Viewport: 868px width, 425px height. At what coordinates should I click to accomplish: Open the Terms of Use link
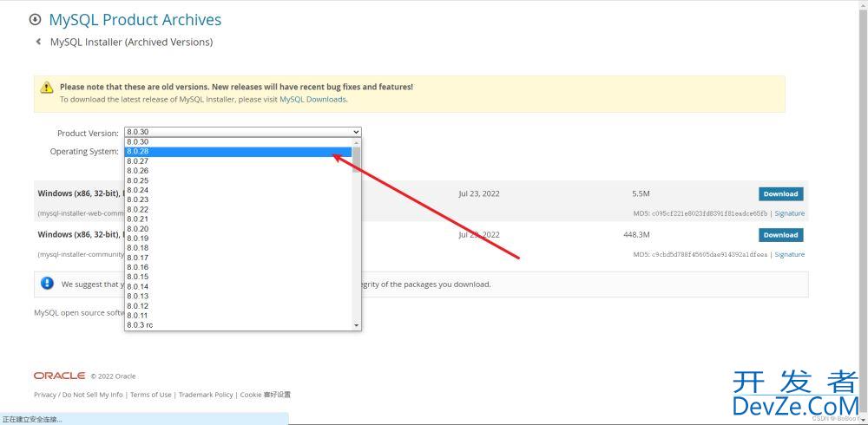pos(150,395)
